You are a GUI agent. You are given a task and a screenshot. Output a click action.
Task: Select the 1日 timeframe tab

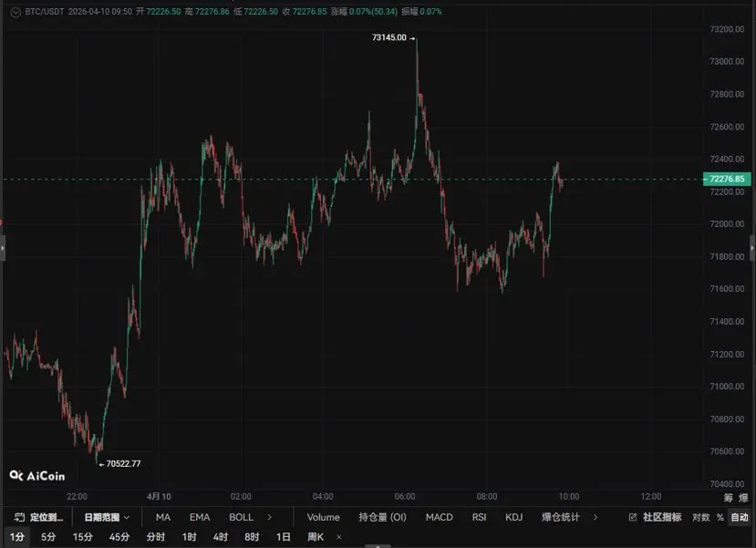tap(283, 537)
